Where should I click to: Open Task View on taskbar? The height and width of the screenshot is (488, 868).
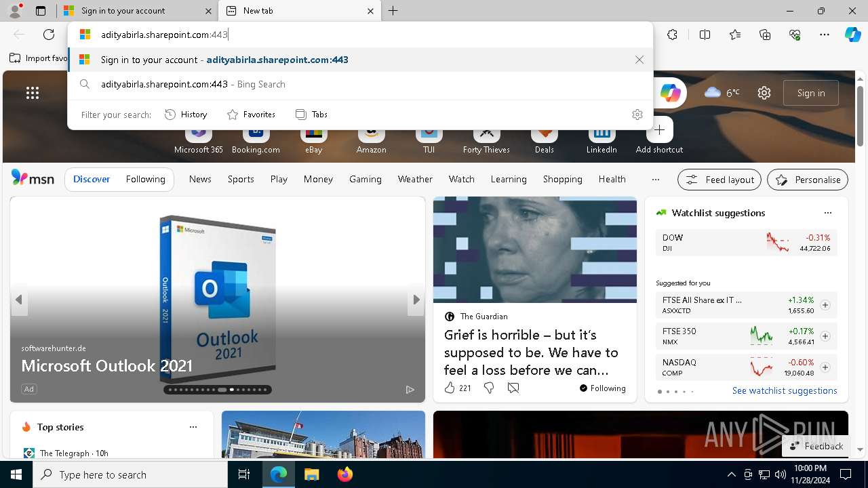pos(244,474)
